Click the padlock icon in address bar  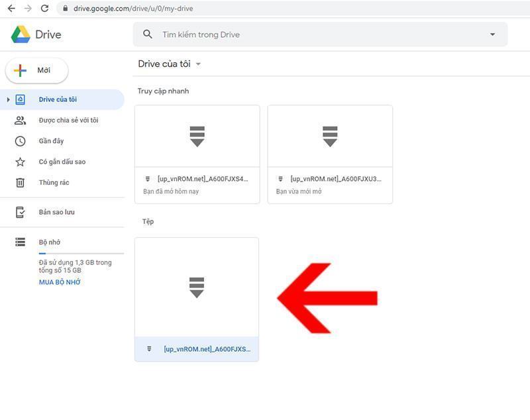(65, 9)
